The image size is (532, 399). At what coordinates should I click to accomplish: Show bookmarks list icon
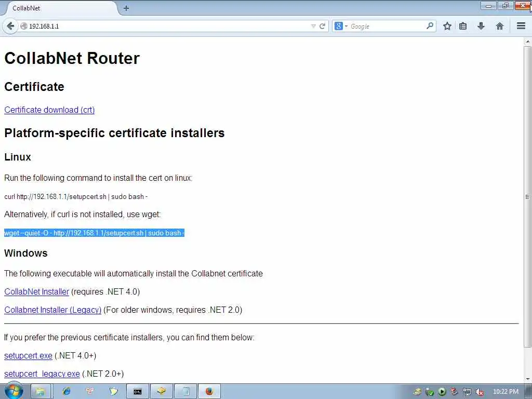click(x=463, y=26)
